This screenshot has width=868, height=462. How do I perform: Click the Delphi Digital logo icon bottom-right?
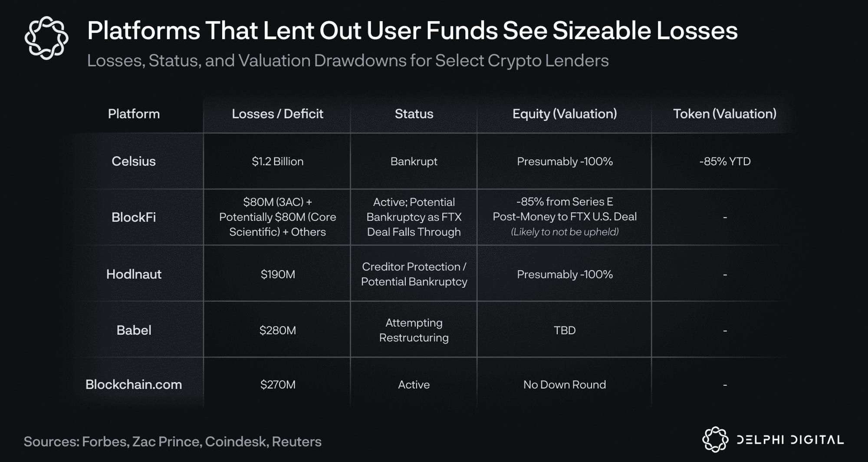(x=715, y=439)
